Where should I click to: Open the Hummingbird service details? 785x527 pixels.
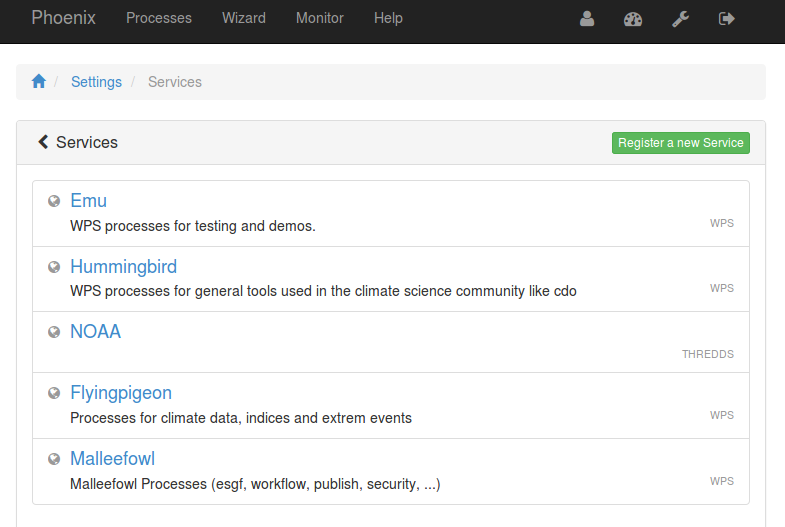click(123, 267)
